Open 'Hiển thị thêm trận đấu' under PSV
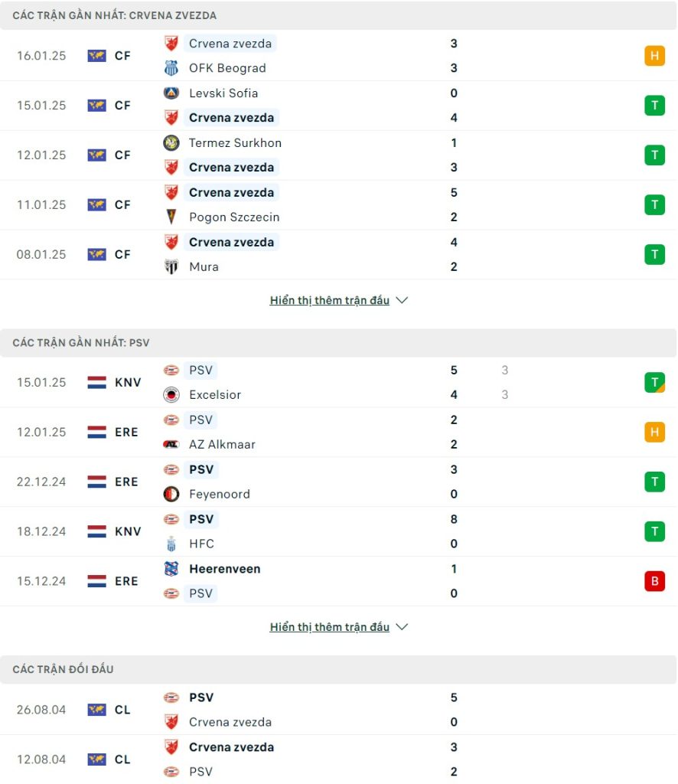This screenshot has width=678, height=784. [x=329, y=626]
